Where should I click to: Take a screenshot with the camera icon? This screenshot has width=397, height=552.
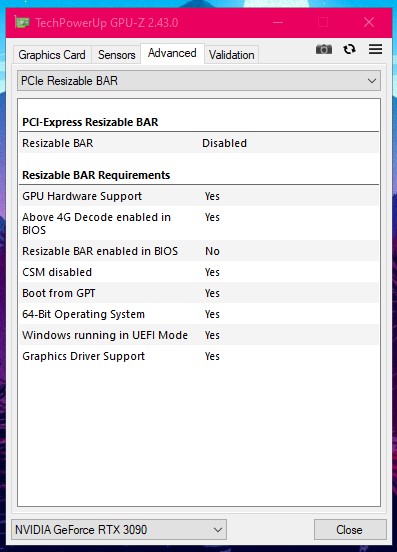(x=324, y=49)
